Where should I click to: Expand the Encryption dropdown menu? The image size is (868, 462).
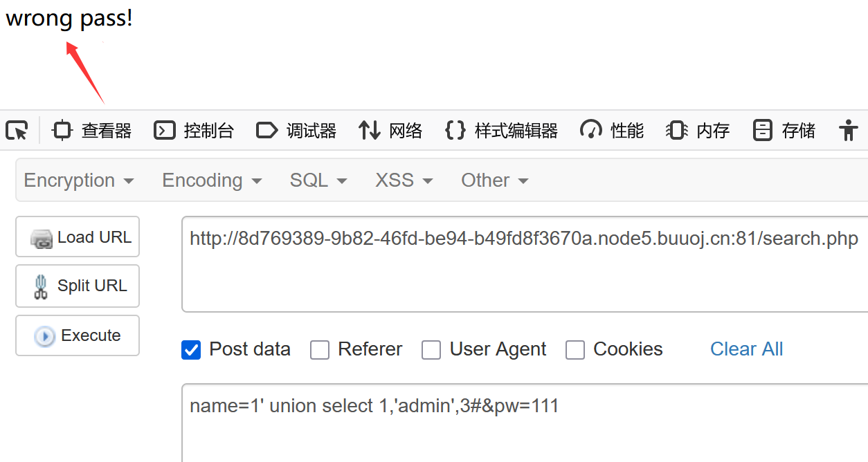[78, 181]
